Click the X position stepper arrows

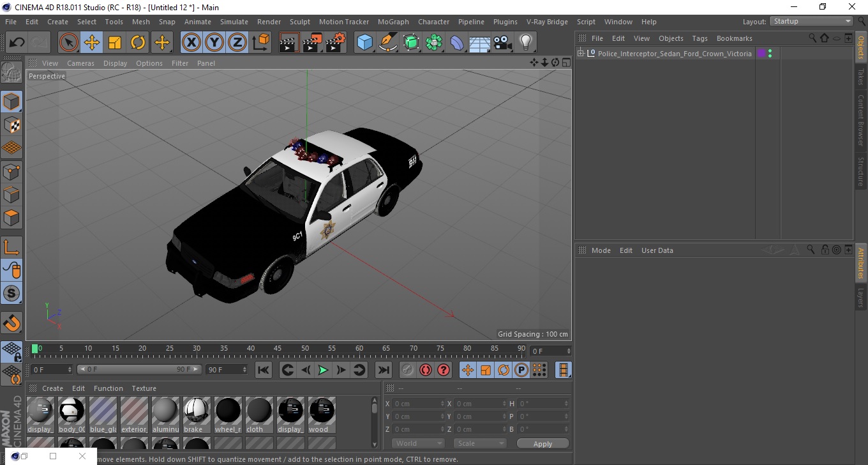[443, 404]
